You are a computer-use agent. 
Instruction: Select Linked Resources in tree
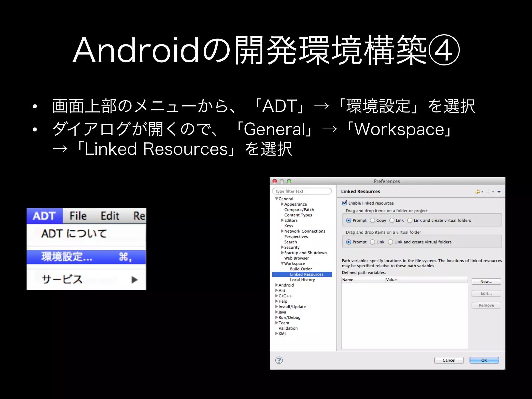[x=307, y=274]
